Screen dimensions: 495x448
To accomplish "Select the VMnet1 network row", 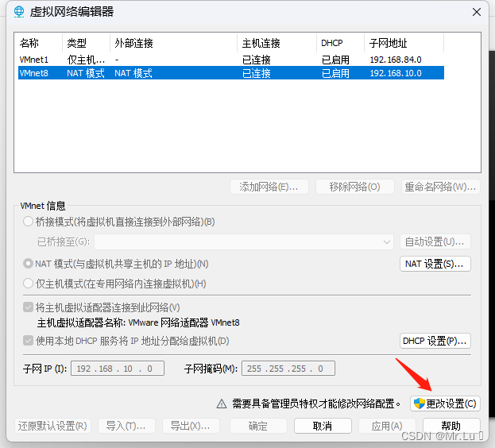I will [x=231, y=60].
